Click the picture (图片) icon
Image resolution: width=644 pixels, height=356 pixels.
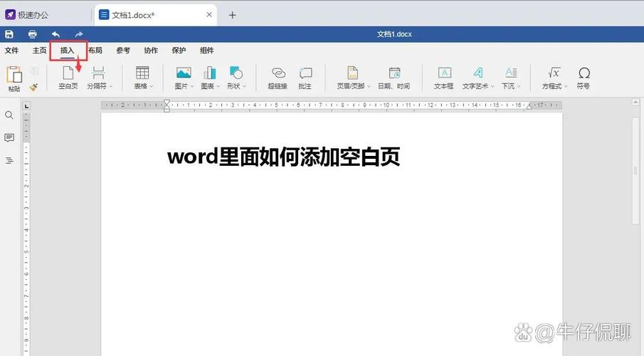click(x=183, y=73)
